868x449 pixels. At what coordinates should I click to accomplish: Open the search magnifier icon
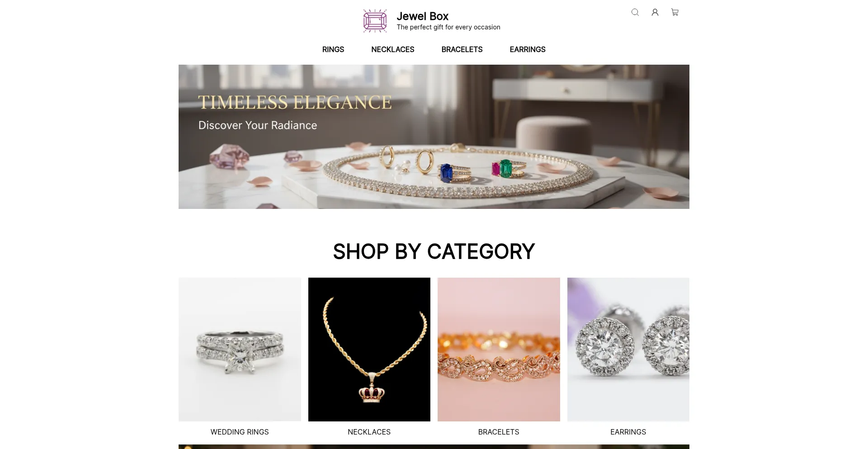click(635, 12)
